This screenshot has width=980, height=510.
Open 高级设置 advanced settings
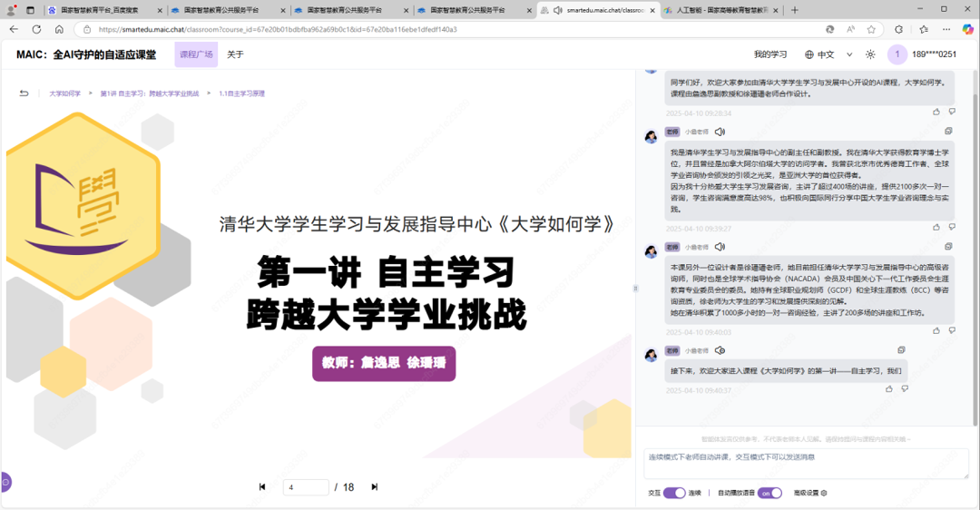point(810,493)
